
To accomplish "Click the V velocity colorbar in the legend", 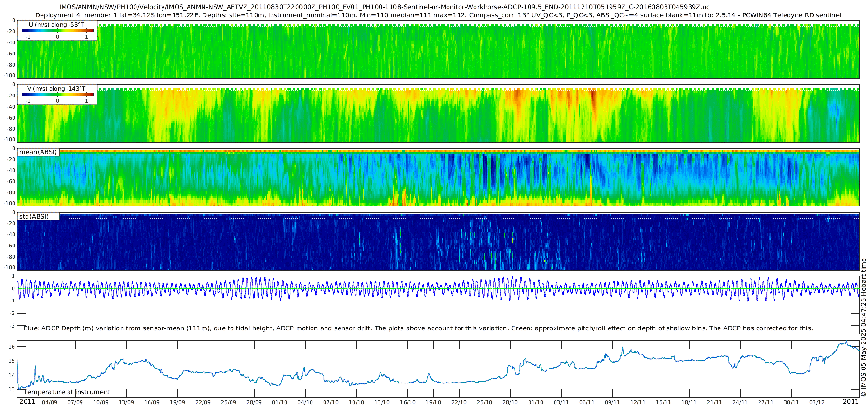I will tap(57, 95).
